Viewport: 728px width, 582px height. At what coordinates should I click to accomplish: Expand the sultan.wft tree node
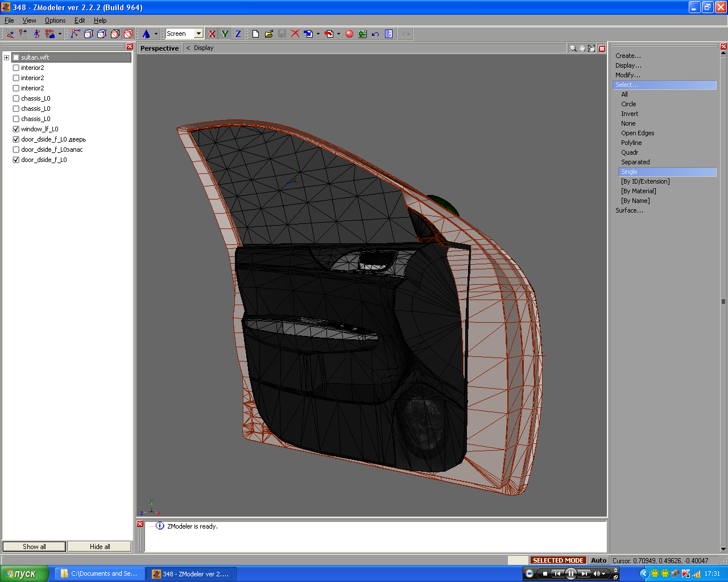click(x=6, y=57)
